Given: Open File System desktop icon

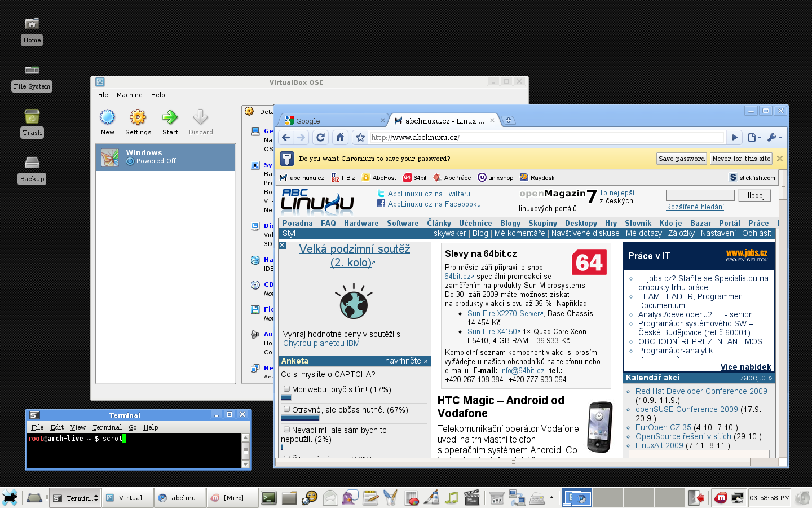Looking at the screenshot, I should coord(32,70).
